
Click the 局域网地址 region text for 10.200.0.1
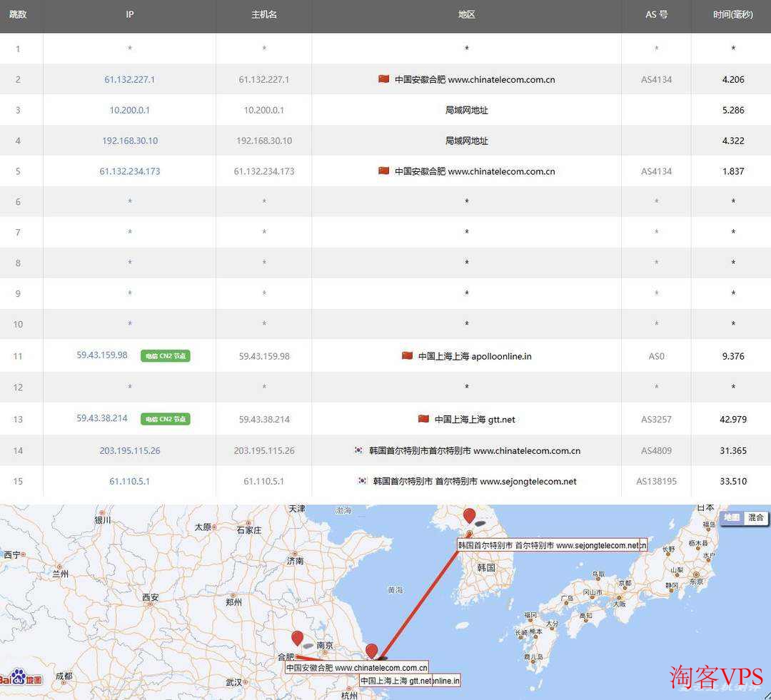click(467, 110)
